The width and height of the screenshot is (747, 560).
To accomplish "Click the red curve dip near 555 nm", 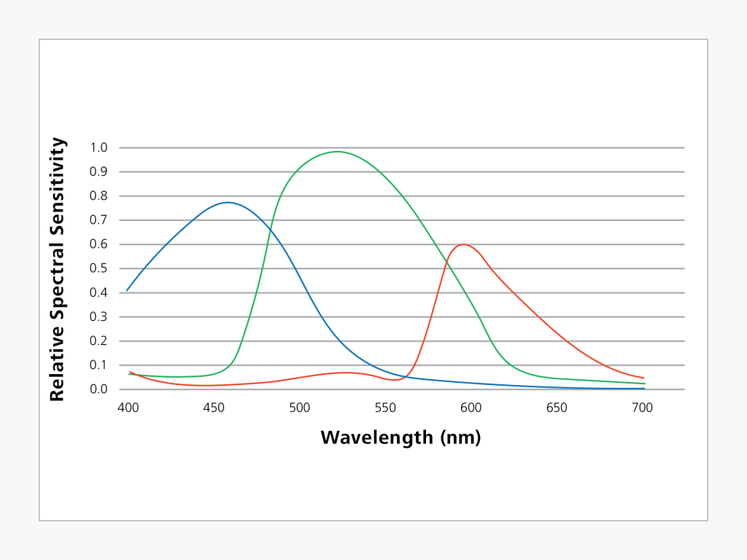I will click(x=395, y=380).
